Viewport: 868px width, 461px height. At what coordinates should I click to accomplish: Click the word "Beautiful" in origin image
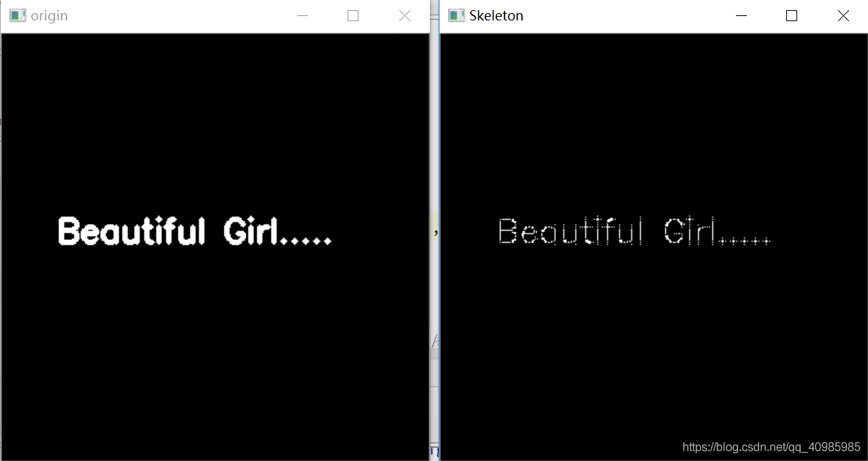point(131,231)
